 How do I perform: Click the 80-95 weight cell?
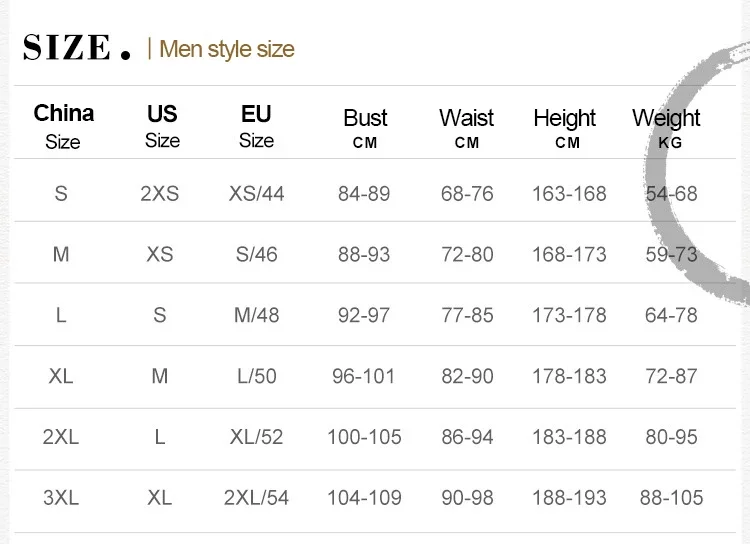[671, 437]
